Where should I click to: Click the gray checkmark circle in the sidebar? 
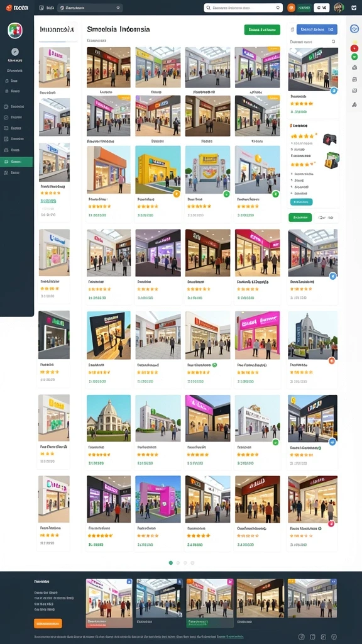15,52
